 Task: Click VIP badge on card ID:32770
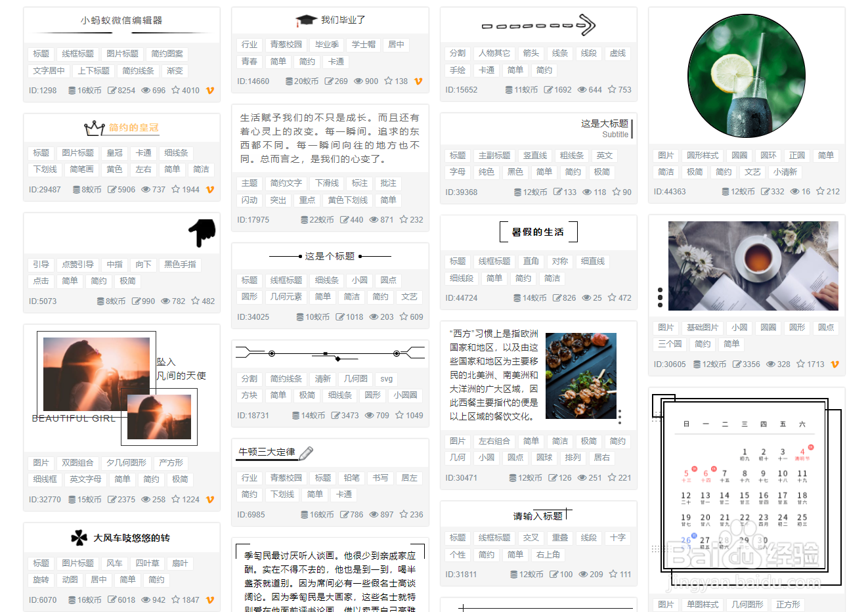(210, 500)
